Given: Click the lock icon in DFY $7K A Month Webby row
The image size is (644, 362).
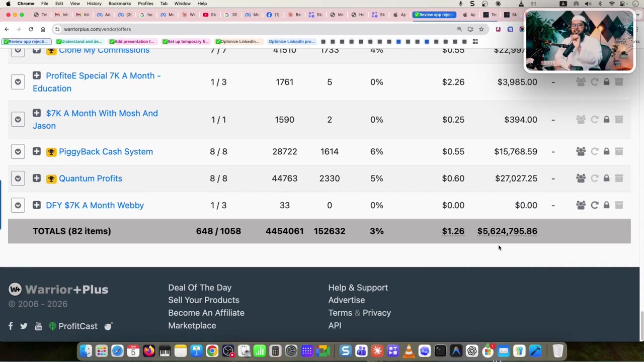Looking at the screenshot, I should coord(606,205).
